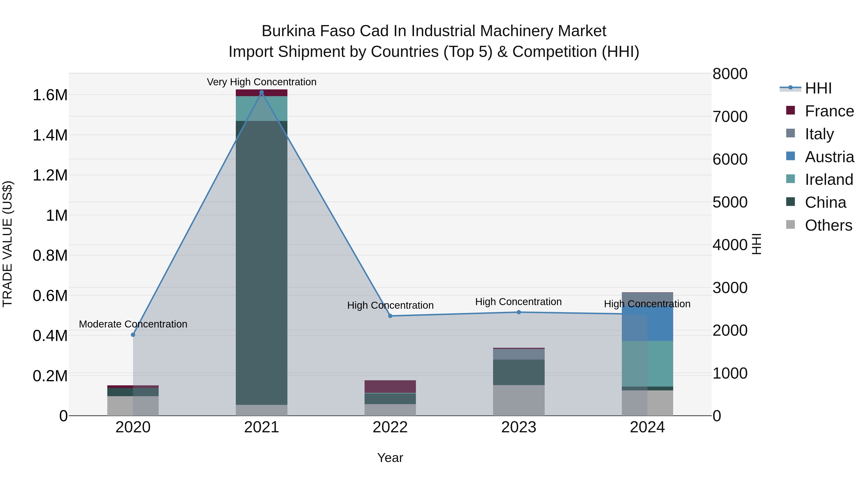
Task: Click the Others segment of 2024 bar
Action: click(647, 403)
